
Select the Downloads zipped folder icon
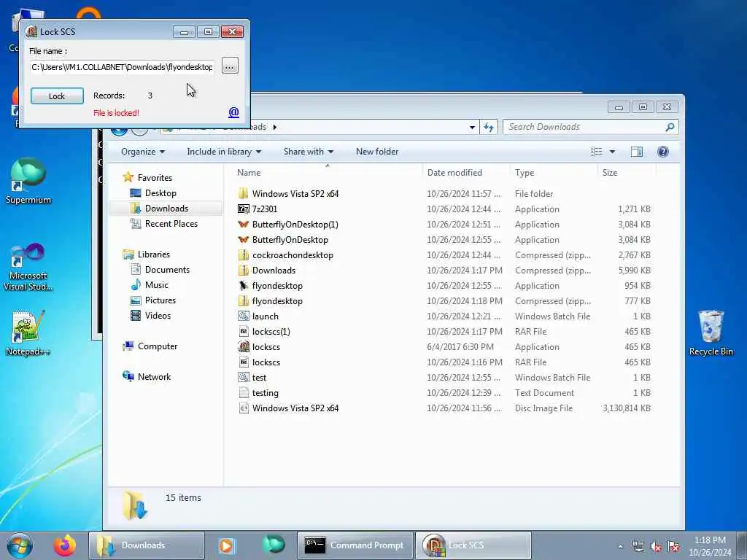(x=243, y=270)
